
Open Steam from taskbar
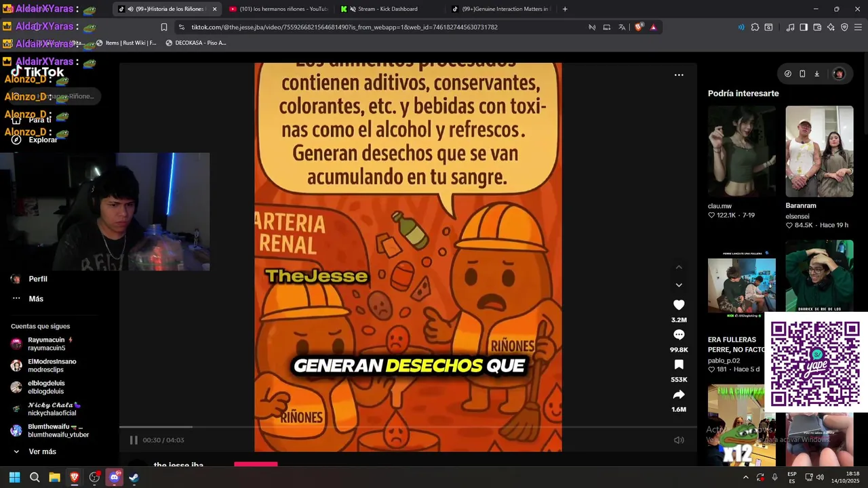[x=134, y=477]
